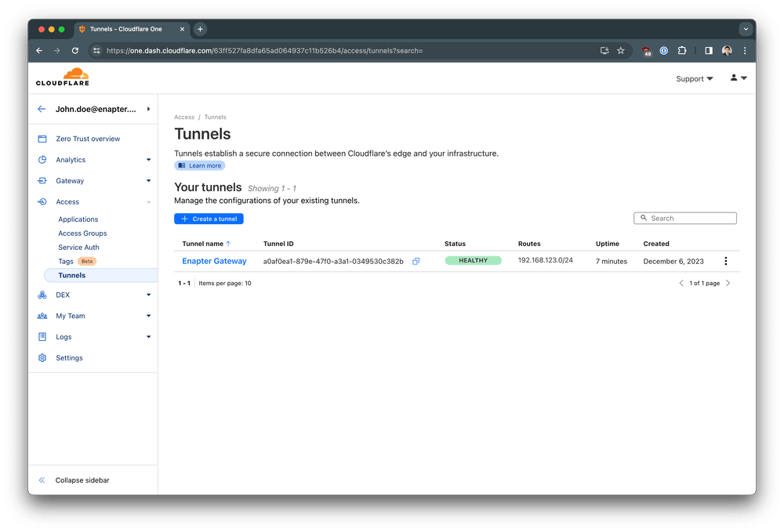Select the Logs sidebar icon
Viewport: 784px width, 532px height.
point(42,337)
